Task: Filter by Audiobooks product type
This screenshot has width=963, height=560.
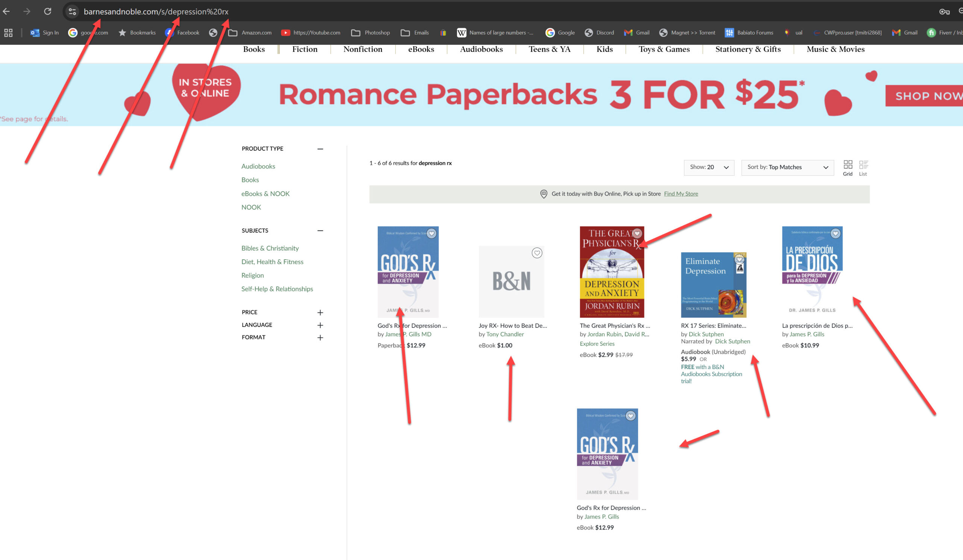Action: [x=258, y=166]
